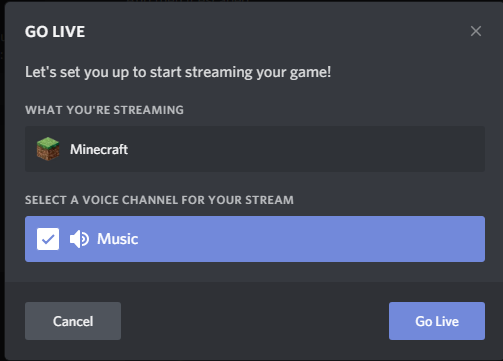Dismiss the dialog using the X icon
Viewport: 503px width, 361px height.
476,31
